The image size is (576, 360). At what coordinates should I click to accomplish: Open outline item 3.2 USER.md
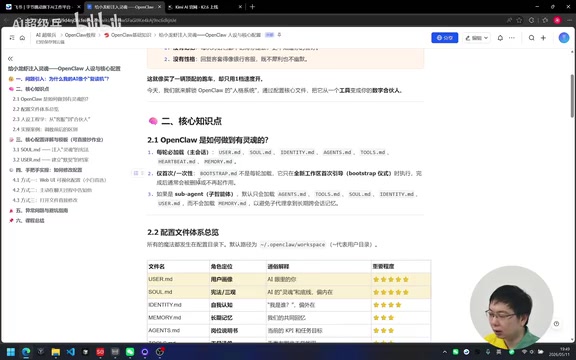click(51, 160)
